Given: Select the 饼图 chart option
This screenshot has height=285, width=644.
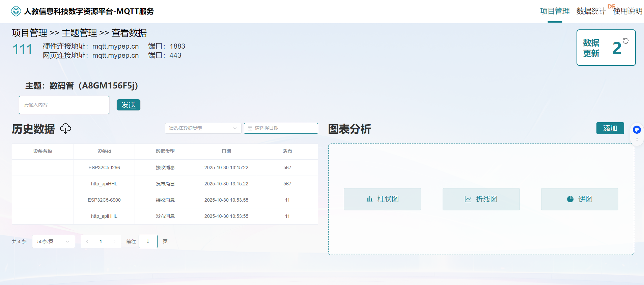Looking at the screenshot, I should pyautogui.click(x=580, y=199).
